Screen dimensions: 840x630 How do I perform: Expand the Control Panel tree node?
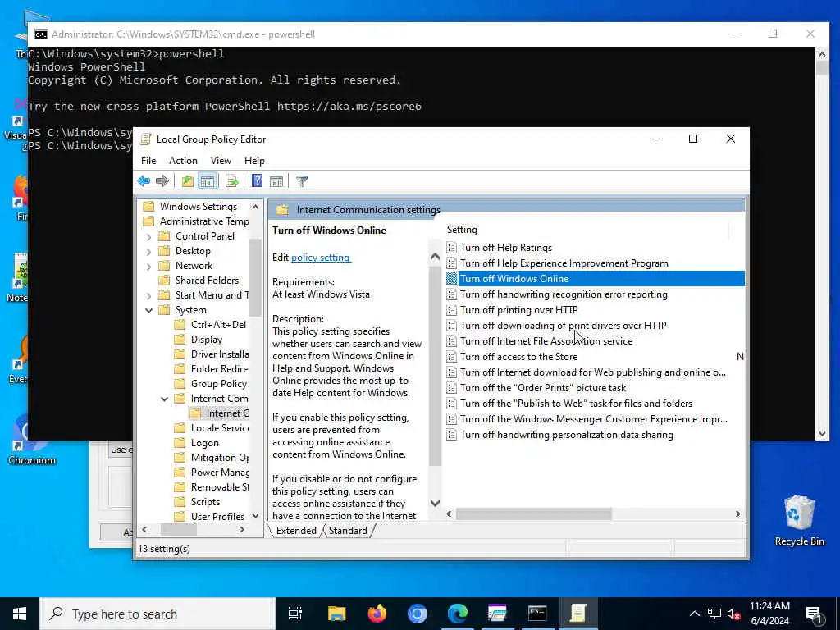(149, 236)
